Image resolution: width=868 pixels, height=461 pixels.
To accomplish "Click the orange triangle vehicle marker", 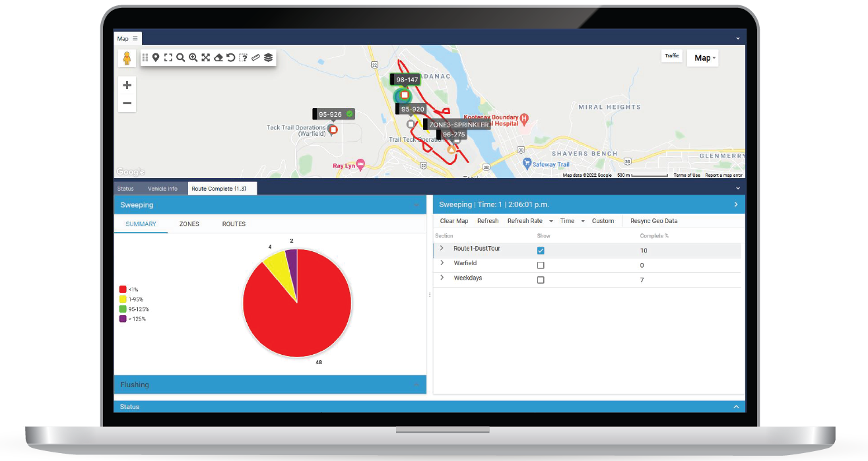I will [x=451, y=150].
